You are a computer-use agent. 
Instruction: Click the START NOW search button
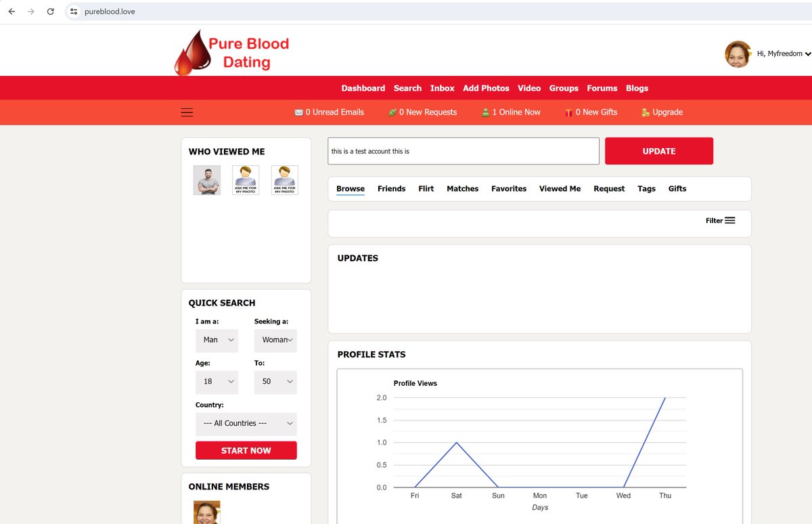246,451
